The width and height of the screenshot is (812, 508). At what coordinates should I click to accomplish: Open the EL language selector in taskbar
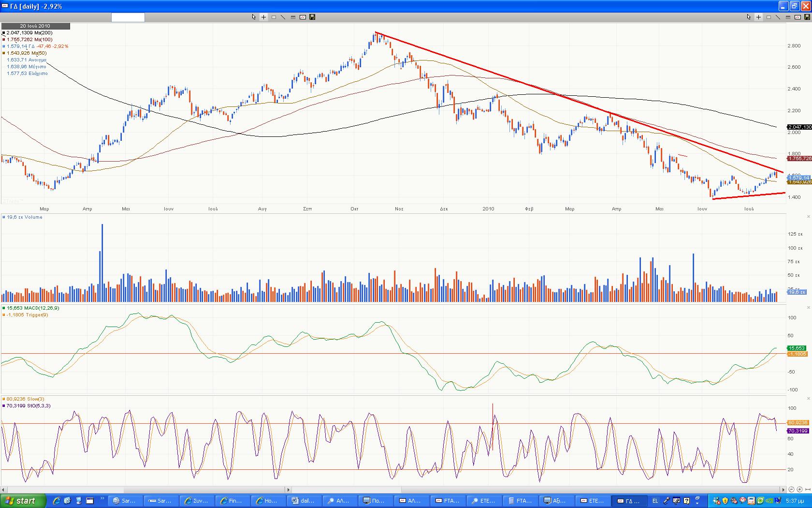tap(655, 501)
